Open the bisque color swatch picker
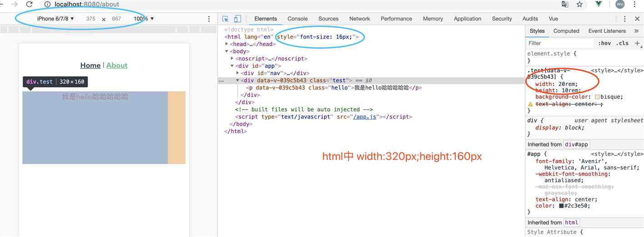This screenshot has height=237, width=644. pyautogui.click(x=597, y=97)
